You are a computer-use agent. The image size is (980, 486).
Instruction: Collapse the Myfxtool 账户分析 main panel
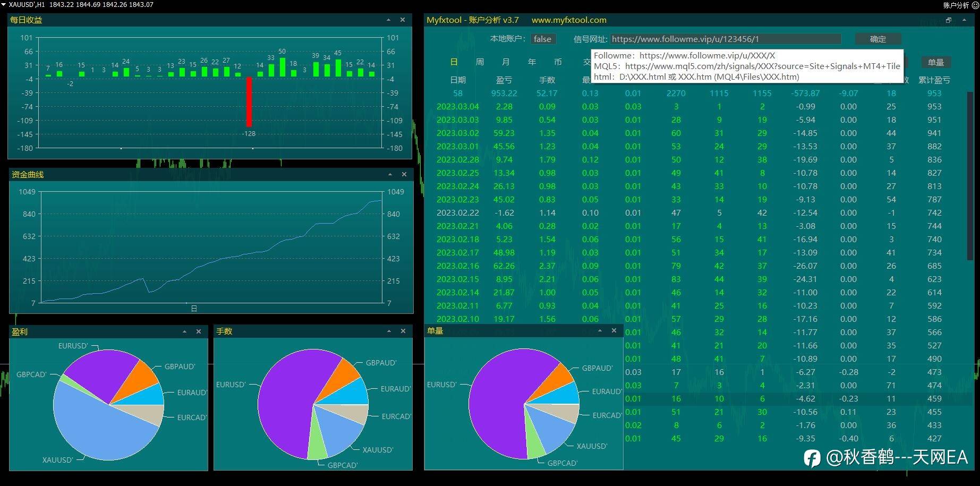[964, 20]
